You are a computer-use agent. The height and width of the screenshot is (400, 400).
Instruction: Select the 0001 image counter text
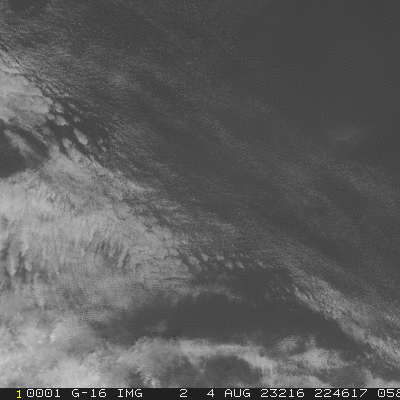coord(43,393)
